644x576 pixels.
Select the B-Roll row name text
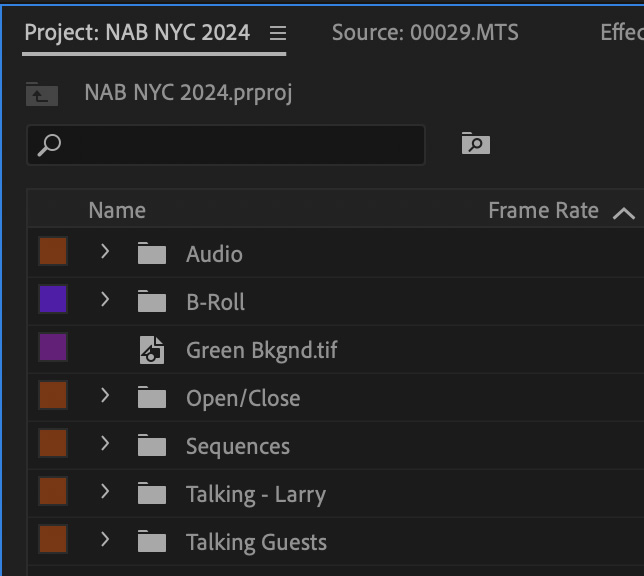pos(216,302)
